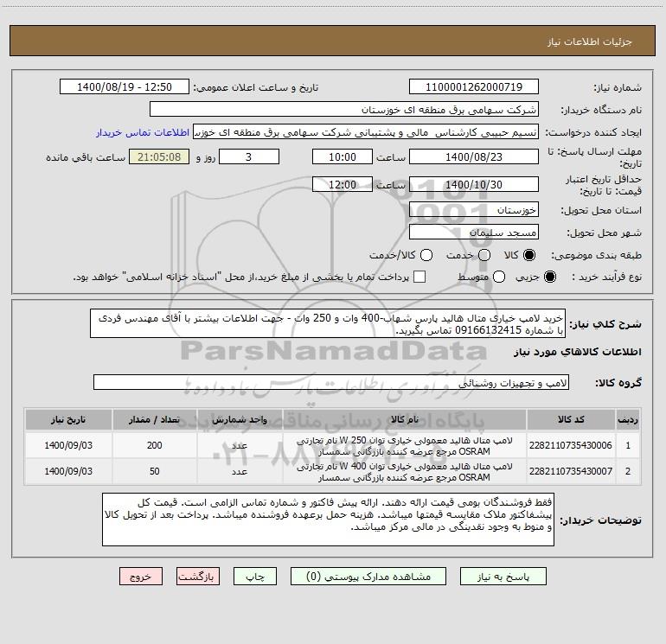Screen dimensions: 666x644
Task: Click the کد کالا column header
Action: (x=571, y=419)
